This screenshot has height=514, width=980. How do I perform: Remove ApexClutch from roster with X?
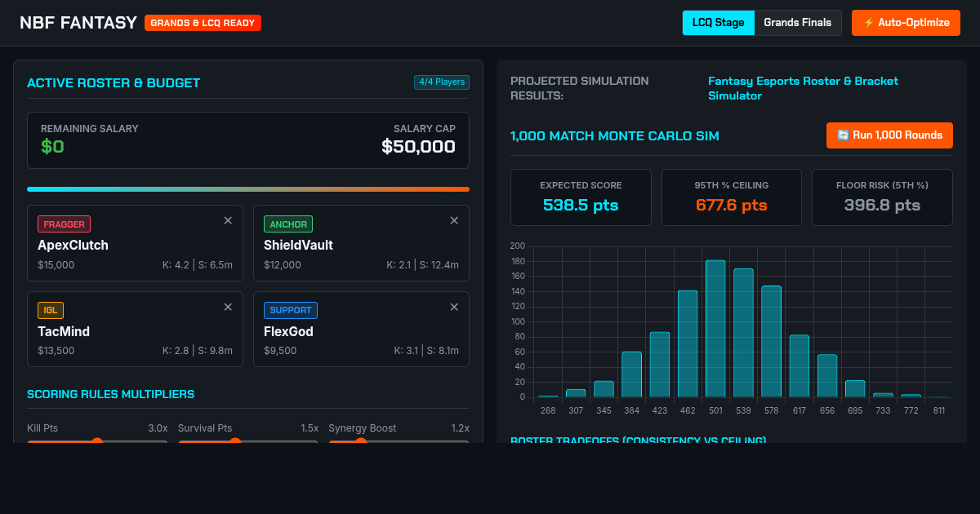[228, 220]
